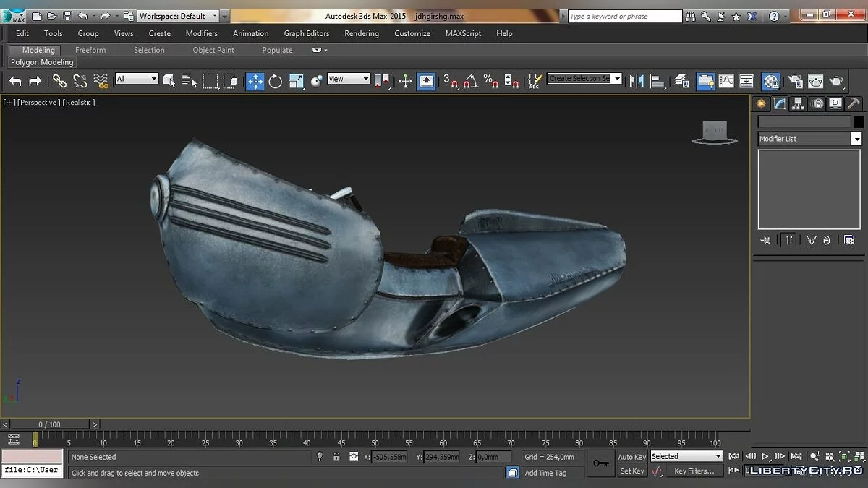
Task: Click the Select and Link chain icon
Action: [x=59, y=81]
